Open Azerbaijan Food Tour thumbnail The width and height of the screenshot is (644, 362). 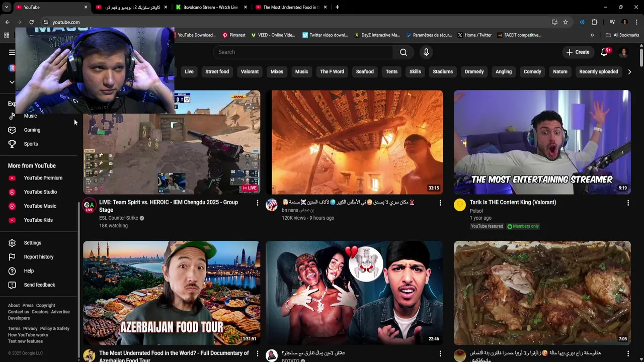[172, 293]
